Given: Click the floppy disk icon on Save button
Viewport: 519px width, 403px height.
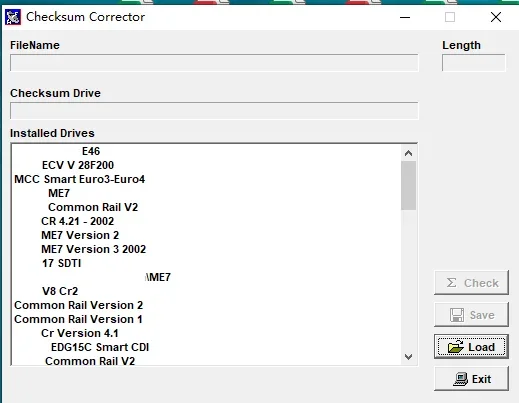Looking at the screenshot, I should [x=457, y=315].
